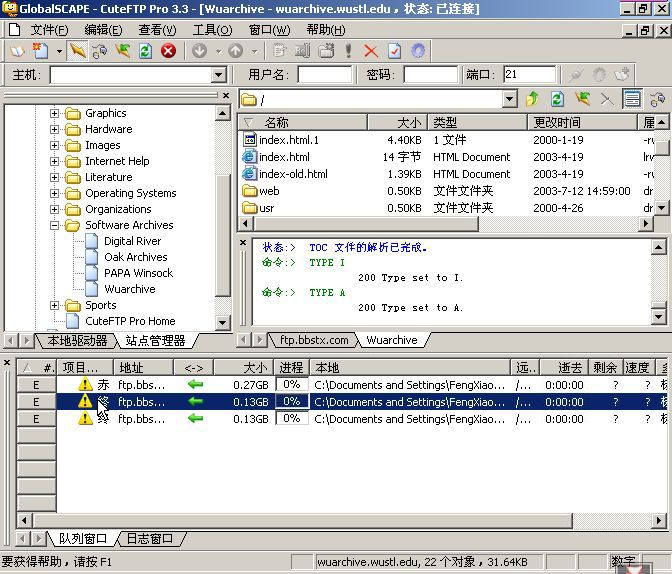Click the green refresh icon in main toolbar
The height and width of the screenshot is (574, 672).
pyautogui.click(x=145, y=51)
